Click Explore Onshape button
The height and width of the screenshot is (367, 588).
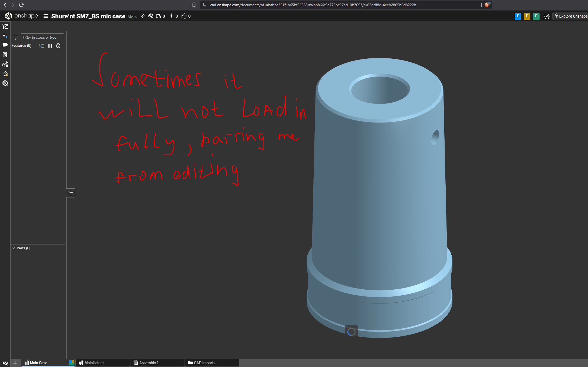coord(571,16)
